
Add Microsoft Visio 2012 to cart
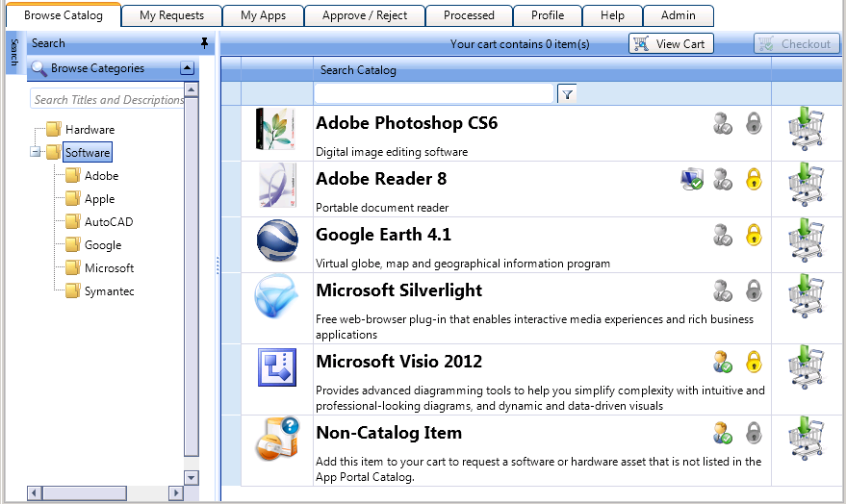807,367
